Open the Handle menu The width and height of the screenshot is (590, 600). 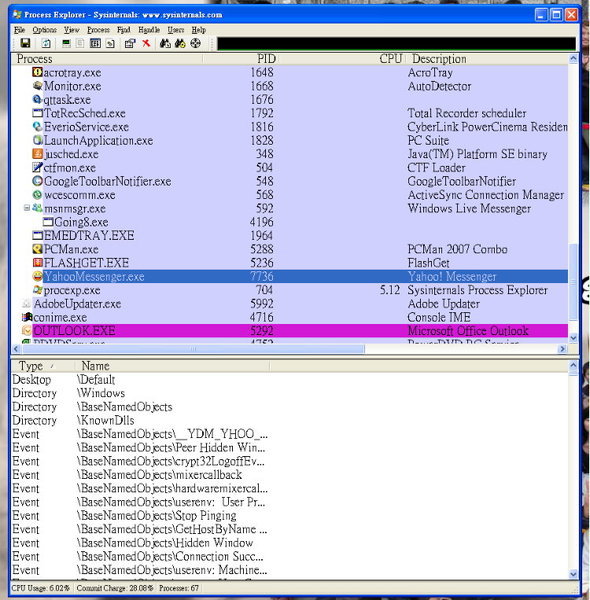tap(149, 30)
